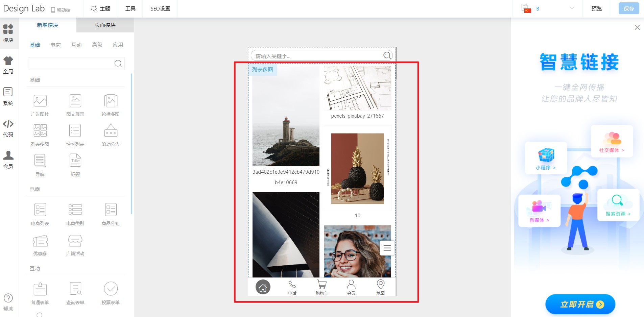
Task: Add the 商品分组 module
Action: (x=111, y=214)
